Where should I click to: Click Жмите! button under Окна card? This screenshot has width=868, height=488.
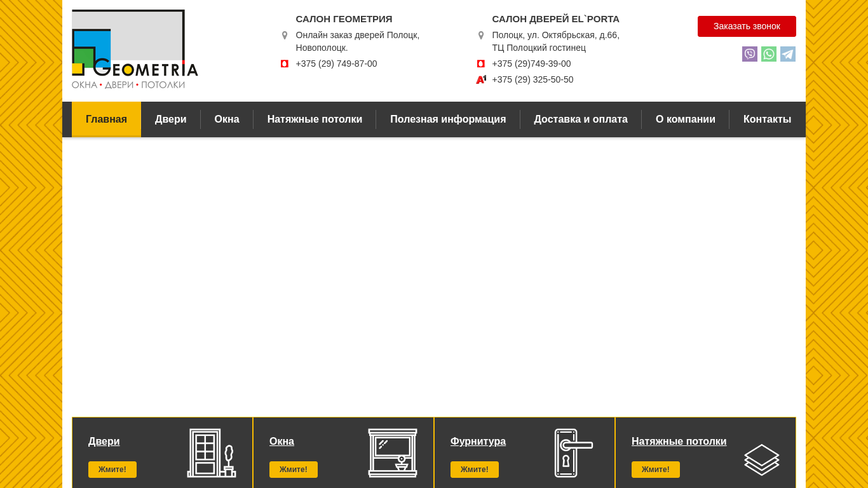click(x=294, y=470)
